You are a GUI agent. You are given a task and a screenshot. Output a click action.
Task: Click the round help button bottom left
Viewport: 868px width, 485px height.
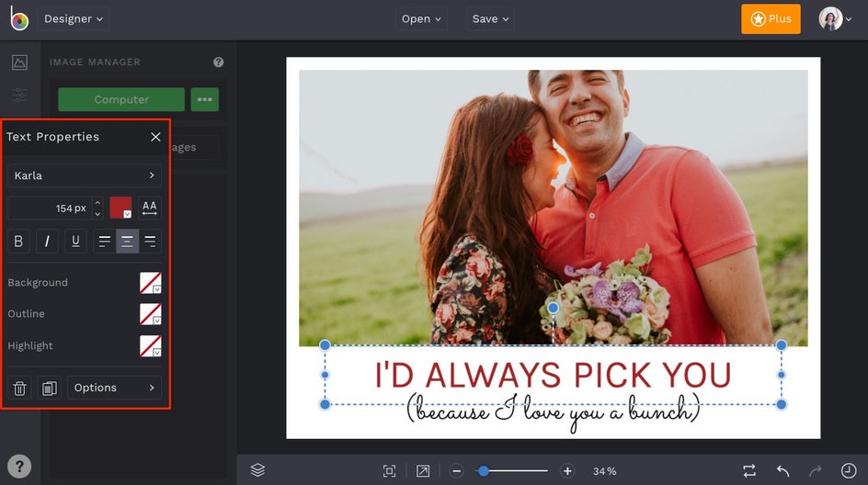pos(19,467)
